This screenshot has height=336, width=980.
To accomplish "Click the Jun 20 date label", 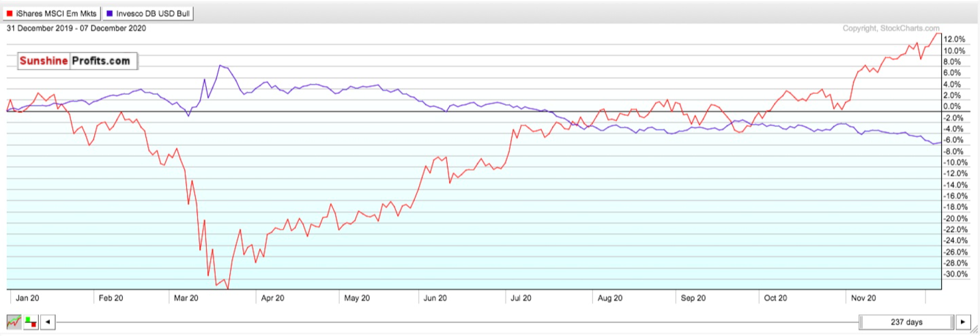I will 435,298.
